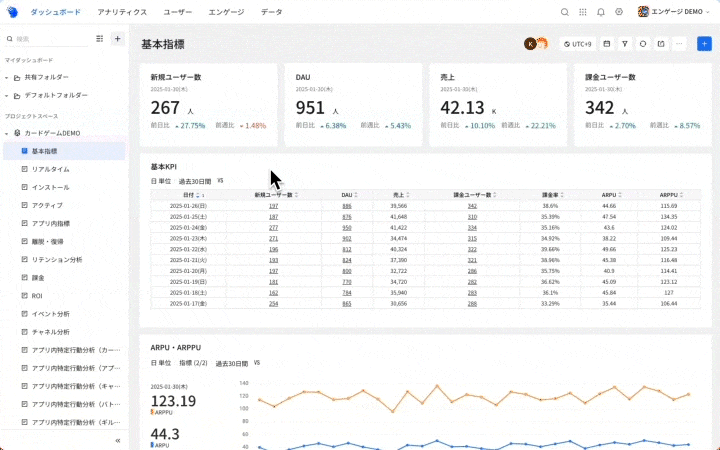
Task: Sort the table by 新規ユーザー数 column
Action: [x=297, y=195]
